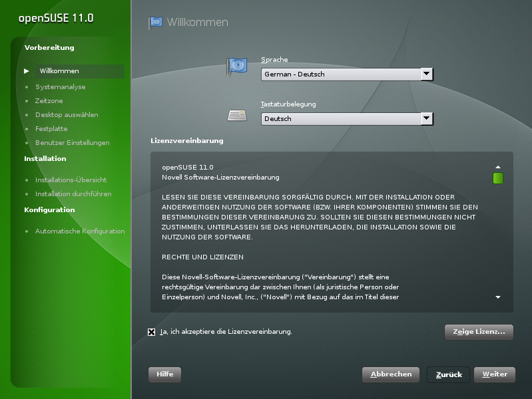Click Abbrechen to cancel installation
Viewport: 532px width, 399px height.
tap(391, 374)
